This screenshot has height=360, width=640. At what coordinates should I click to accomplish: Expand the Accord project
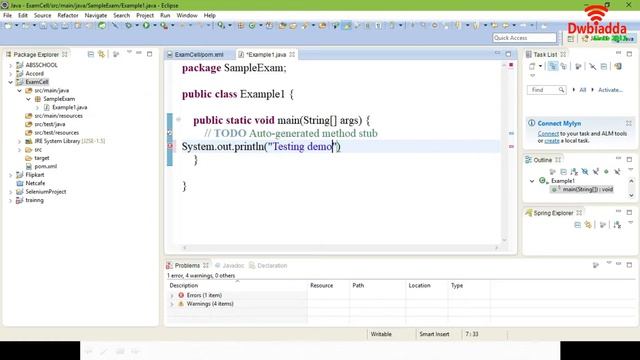[x=11, y=73]
